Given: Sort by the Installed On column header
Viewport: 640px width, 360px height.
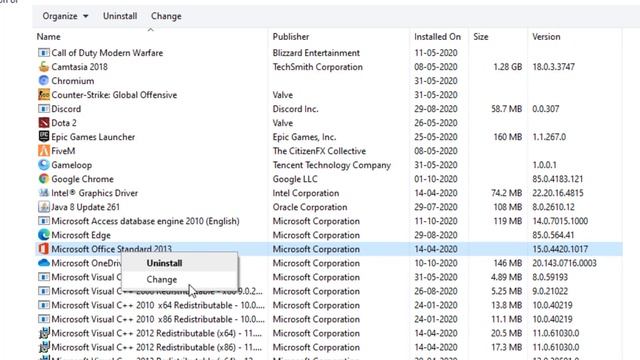Looking at the screenshot, I should click(437, 37).
